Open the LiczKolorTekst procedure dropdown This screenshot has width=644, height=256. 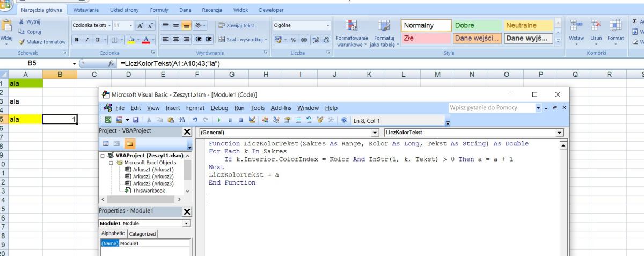pyautogui.click(x=560, y=133)
